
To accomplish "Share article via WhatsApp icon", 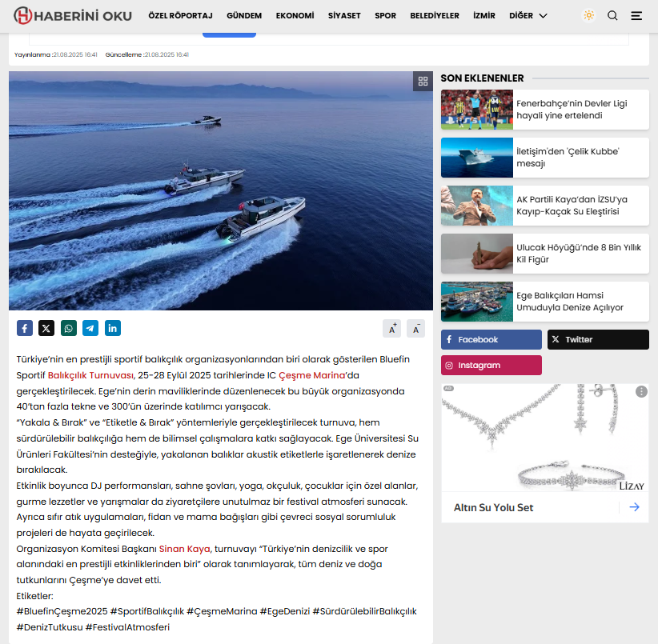I will tap(69, 328).
